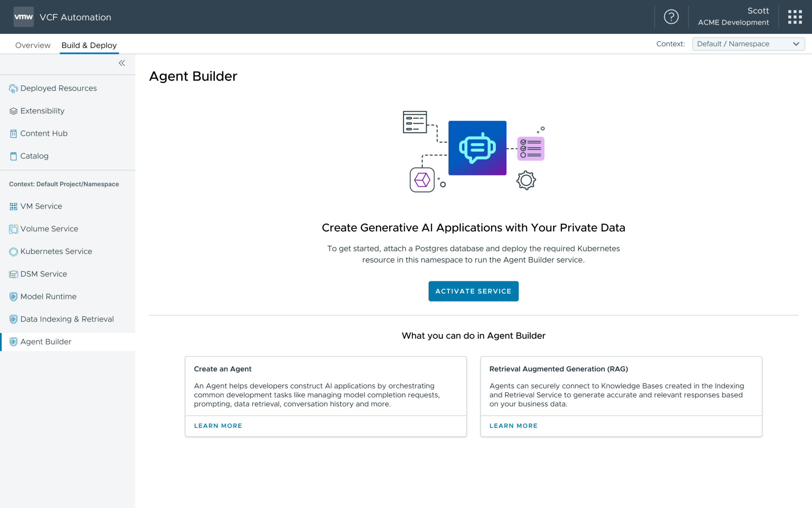The image size is (812, 508).
Task: Open Data Indexing & Retrieval service
Action: [13, 319]
